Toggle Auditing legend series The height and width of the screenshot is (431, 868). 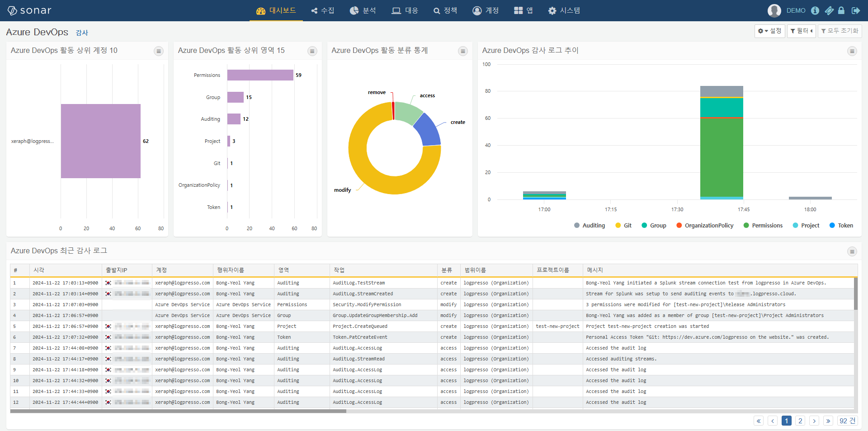590,225
